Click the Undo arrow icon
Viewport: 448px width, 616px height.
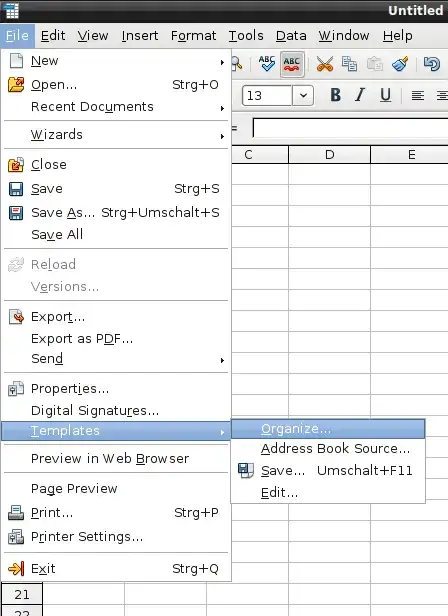pyautogui.click(x=431, y=64)
